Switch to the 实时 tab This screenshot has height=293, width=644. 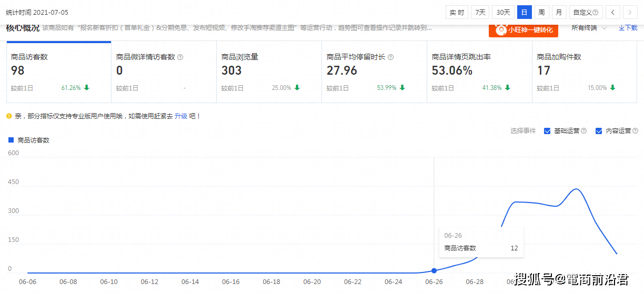pyautogui.click(x=457, y=12)
